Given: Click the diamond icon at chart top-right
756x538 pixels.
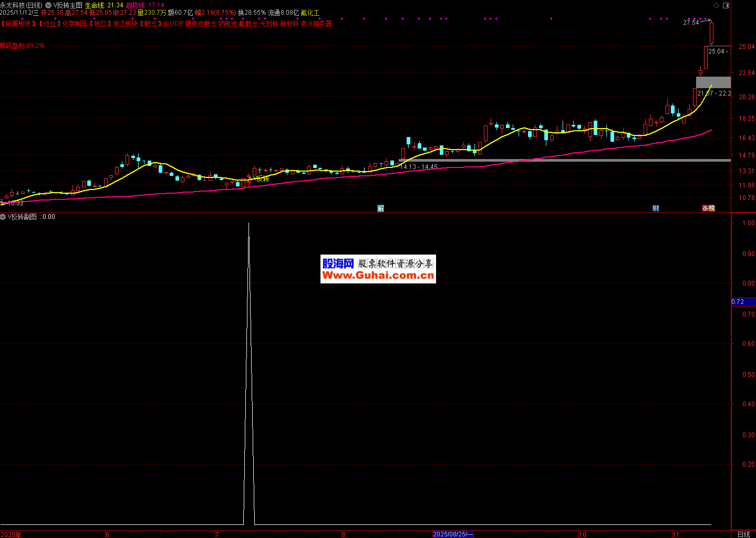Looking at the screenshot, I should (717, 5).
